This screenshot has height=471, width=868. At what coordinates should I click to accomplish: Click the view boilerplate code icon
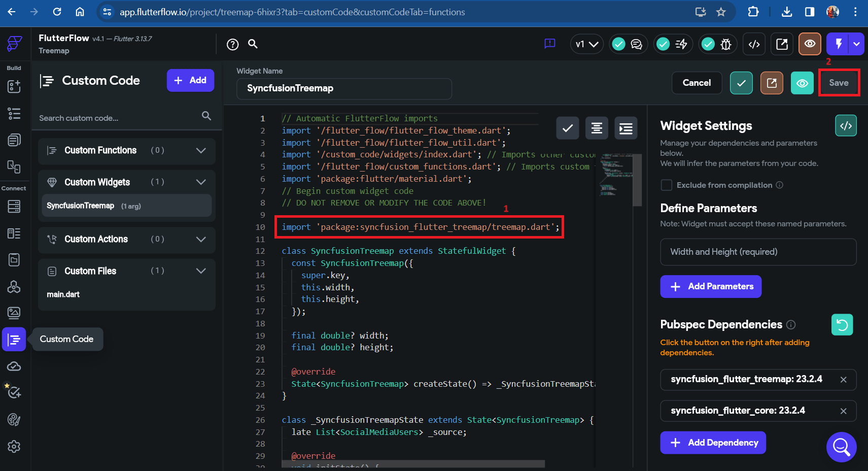pyautogui.click(x=846, y=126)
